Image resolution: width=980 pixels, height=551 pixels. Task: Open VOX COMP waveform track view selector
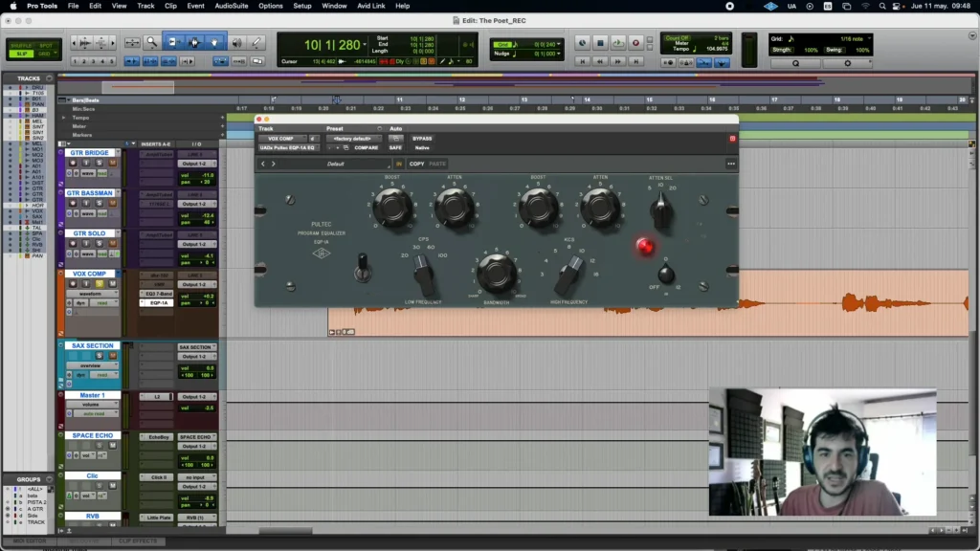91,294
